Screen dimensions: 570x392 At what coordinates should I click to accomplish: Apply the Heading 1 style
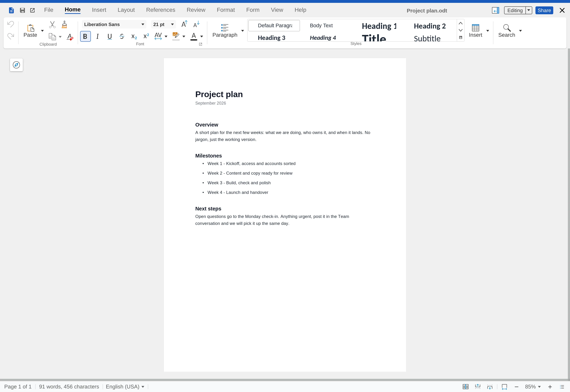[379, 26]
